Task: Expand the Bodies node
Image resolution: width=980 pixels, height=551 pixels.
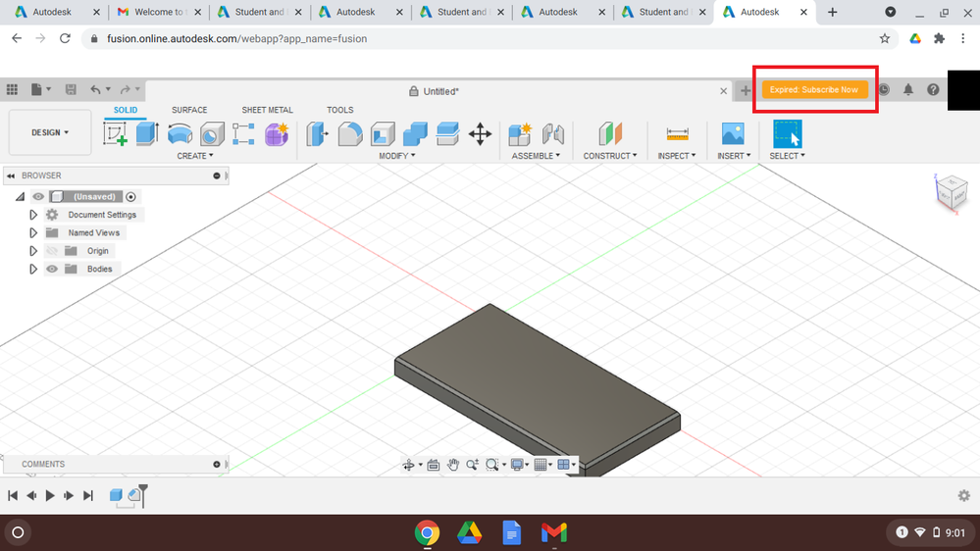Action: point(33,269)
